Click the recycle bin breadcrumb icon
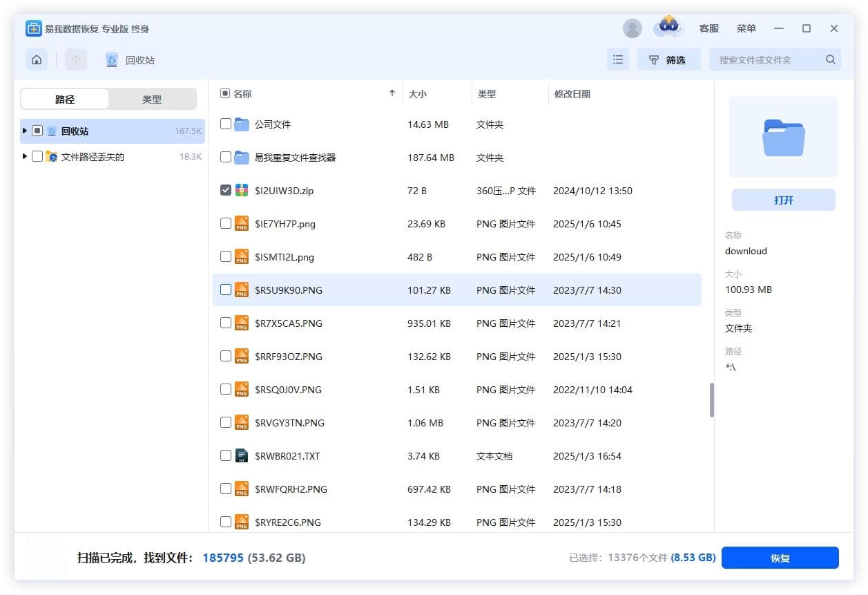 click(x=112, y=60)
